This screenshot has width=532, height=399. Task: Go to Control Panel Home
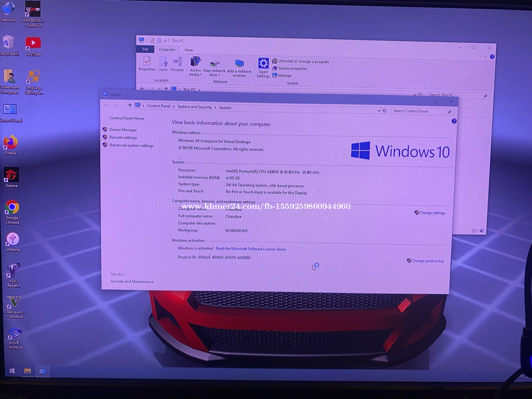tap(127, 118)
